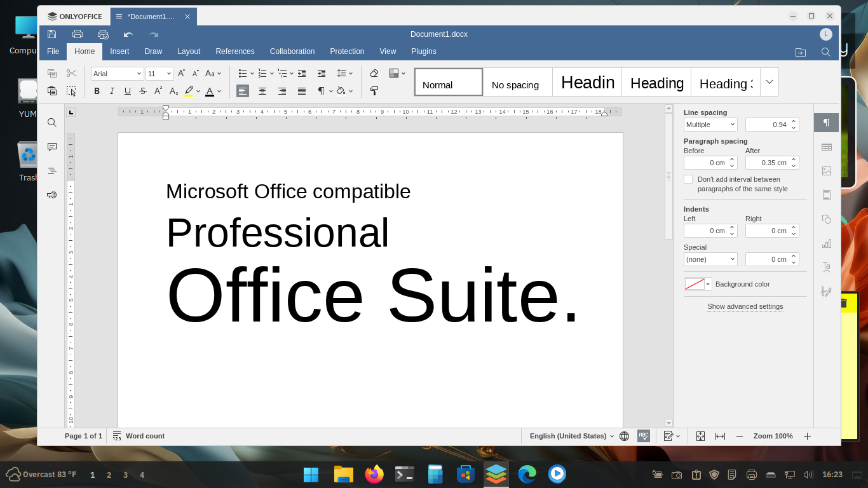
Task: Click the Copy icon in the Home ribbon
Action: (x=52, y=74)
